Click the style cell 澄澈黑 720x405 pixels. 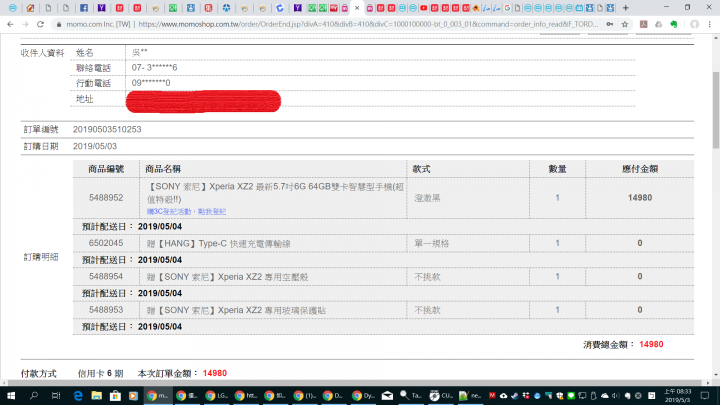click(x=428, y=198)
